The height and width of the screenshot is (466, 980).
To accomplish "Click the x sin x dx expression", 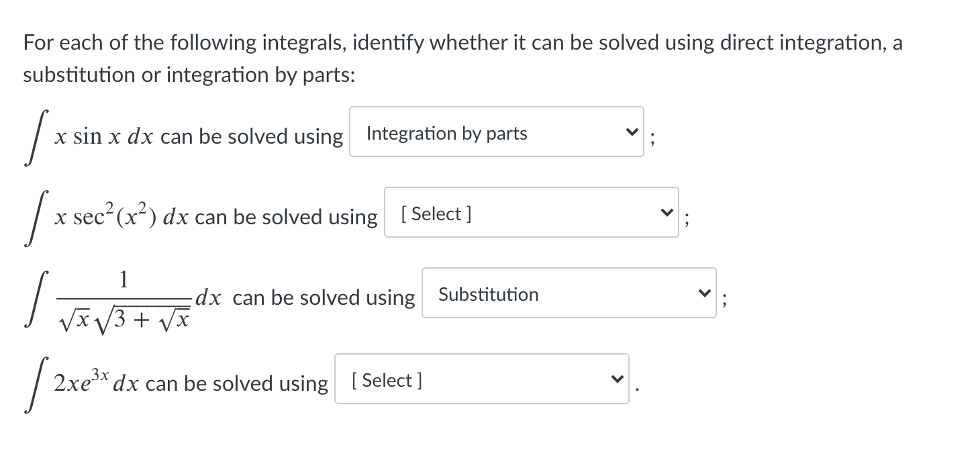I will pos(105,136).
